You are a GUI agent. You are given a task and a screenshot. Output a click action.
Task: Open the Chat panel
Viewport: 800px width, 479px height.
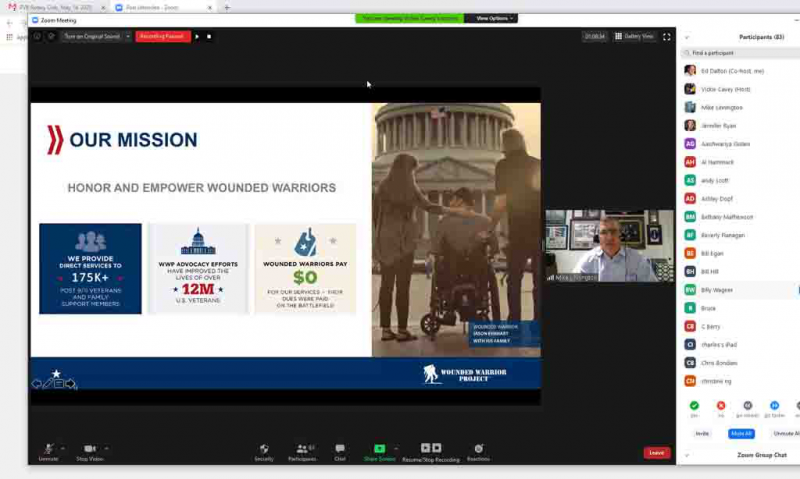(x=340, y=452)
